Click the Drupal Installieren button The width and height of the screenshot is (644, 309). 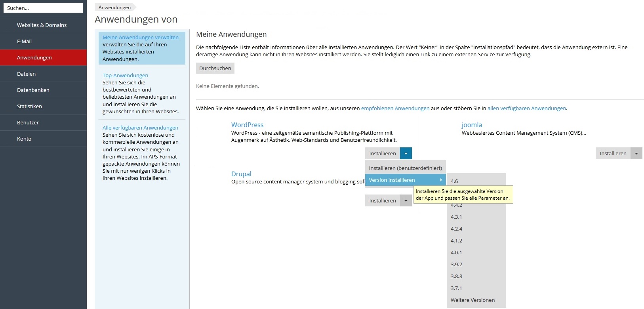[x=383, y=200]
